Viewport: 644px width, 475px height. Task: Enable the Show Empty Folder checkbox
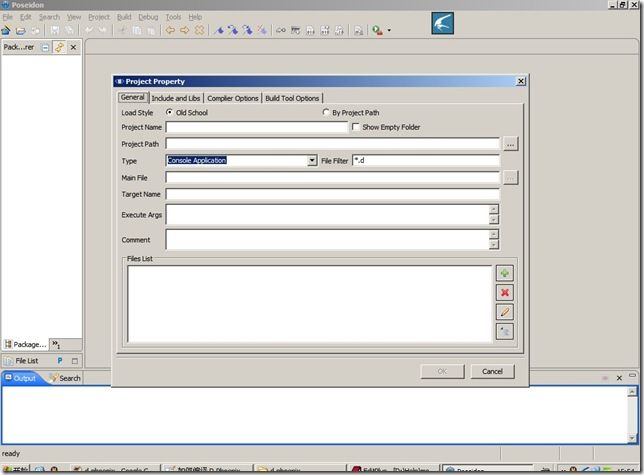[x=356, y=127]
